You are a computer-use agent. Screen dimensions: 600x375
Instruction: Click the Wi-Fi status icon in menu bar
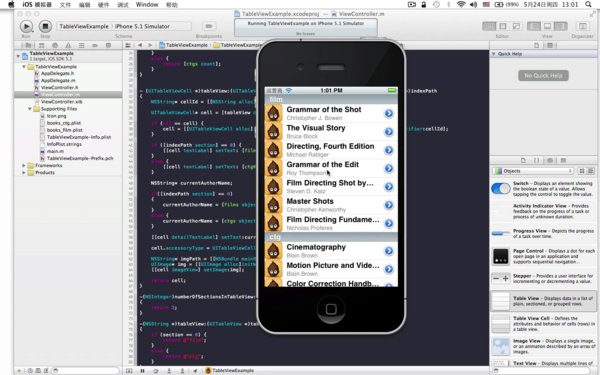coord(461,5)
